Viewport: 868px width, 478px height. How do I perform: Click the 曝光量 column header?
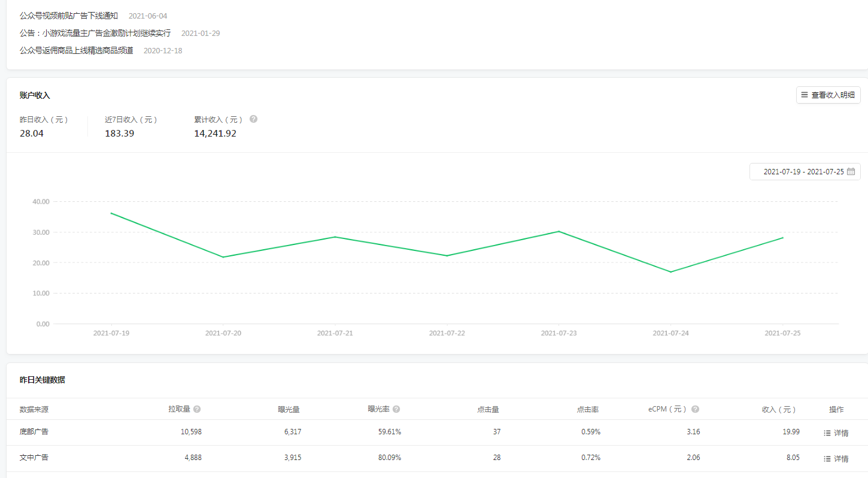289,410
